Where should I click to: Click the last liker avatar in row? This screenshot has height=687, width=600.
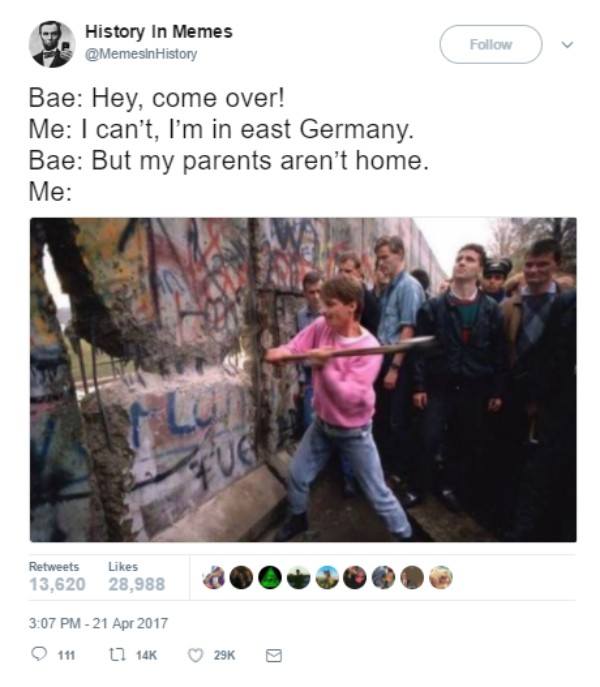pos(441,577)
